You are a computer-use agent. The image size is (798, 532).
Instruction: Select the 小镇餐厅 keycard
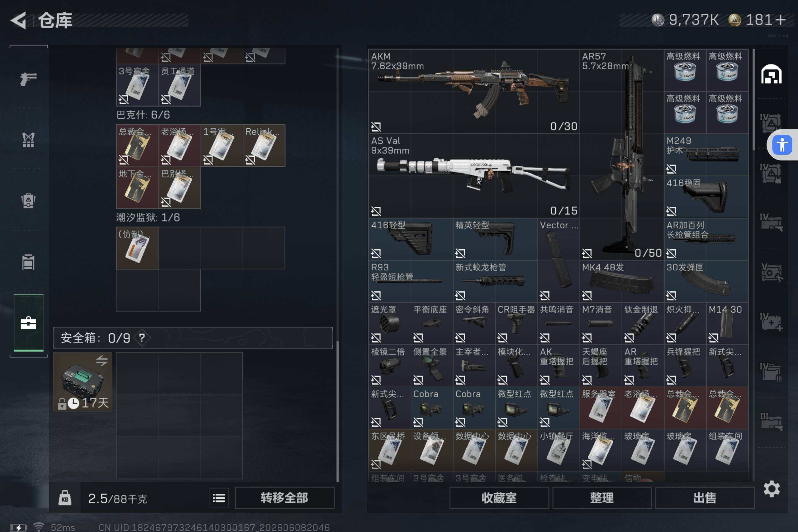[559, 450]
